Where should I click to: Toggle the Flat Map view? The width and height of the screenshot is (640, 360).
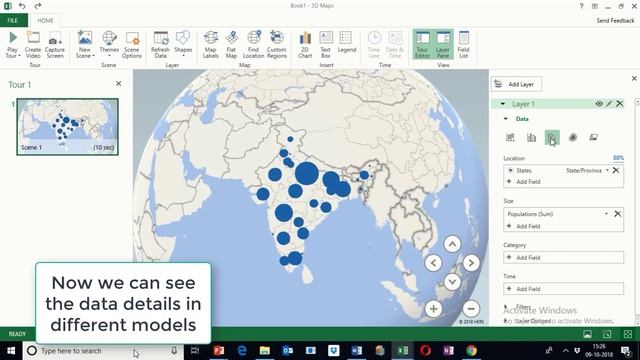coord(231,44)
